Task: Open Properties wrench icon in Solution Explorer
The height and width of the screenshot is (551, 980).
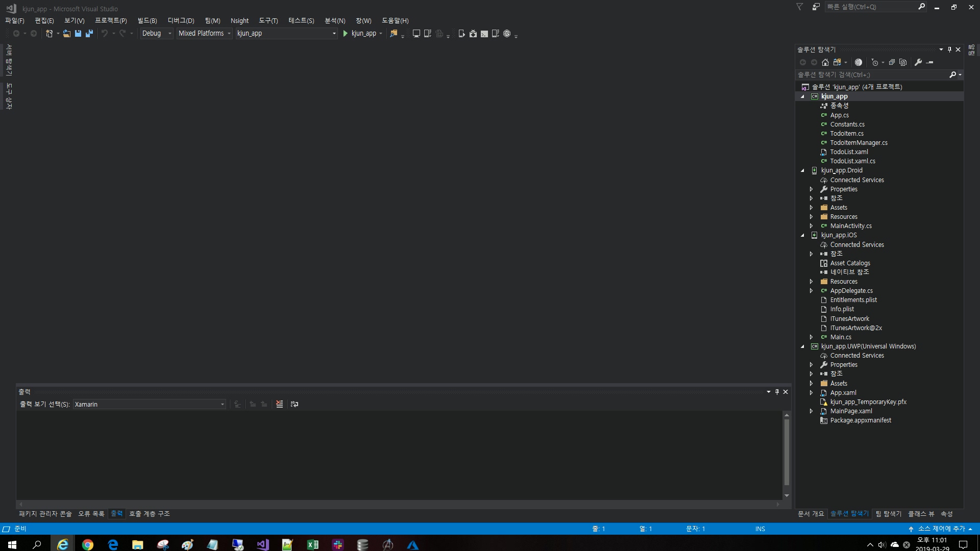Action: pyautogui.click(x=918, y=62)
